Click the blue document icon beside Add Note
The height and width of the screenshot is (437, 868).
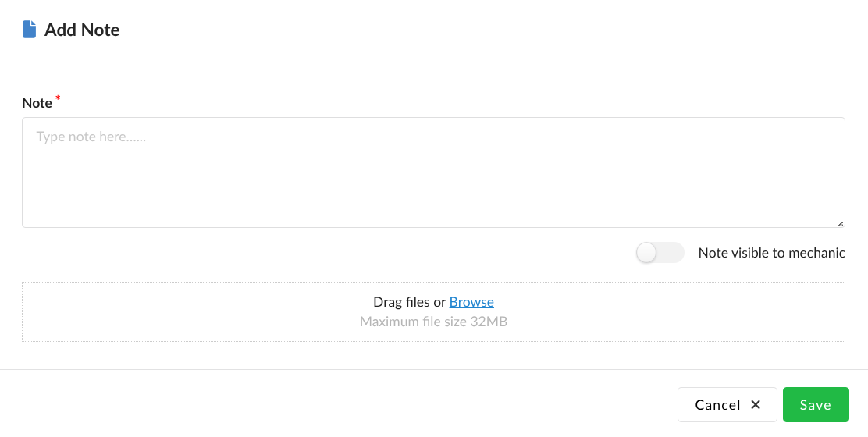tap(29, 30)
